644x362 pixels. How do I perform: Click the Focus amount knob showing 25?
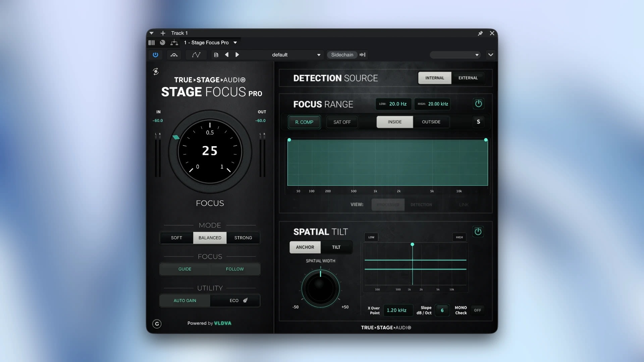point(210,151)
